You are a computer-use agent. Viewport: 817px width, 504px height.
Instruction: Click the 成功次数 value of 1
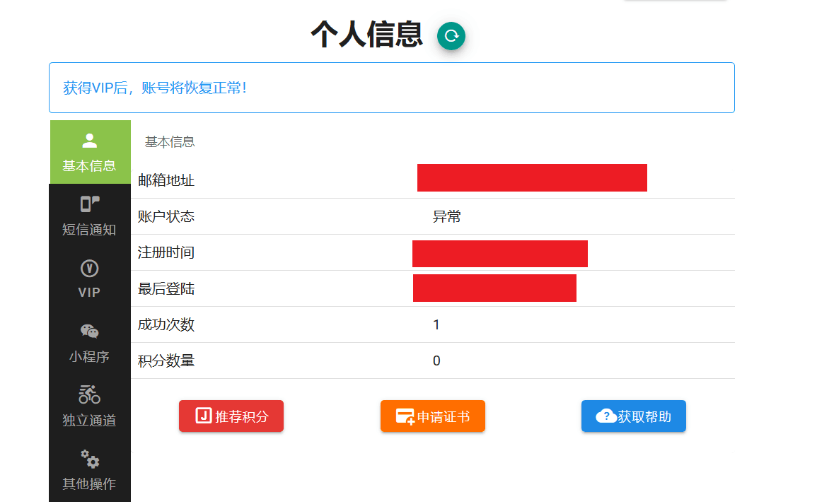pyautogui.click(x=436, y=325)
